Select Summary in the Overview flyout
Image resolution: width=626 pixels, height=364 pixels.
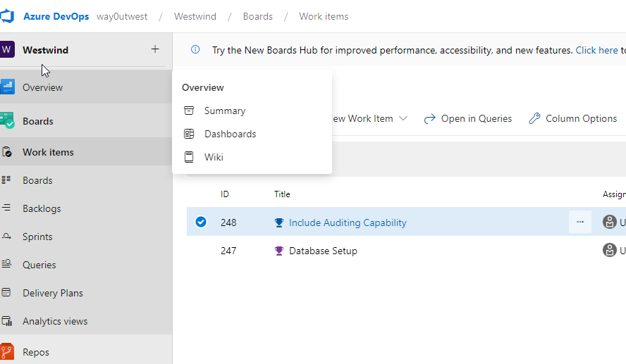[x=225, y=111]
